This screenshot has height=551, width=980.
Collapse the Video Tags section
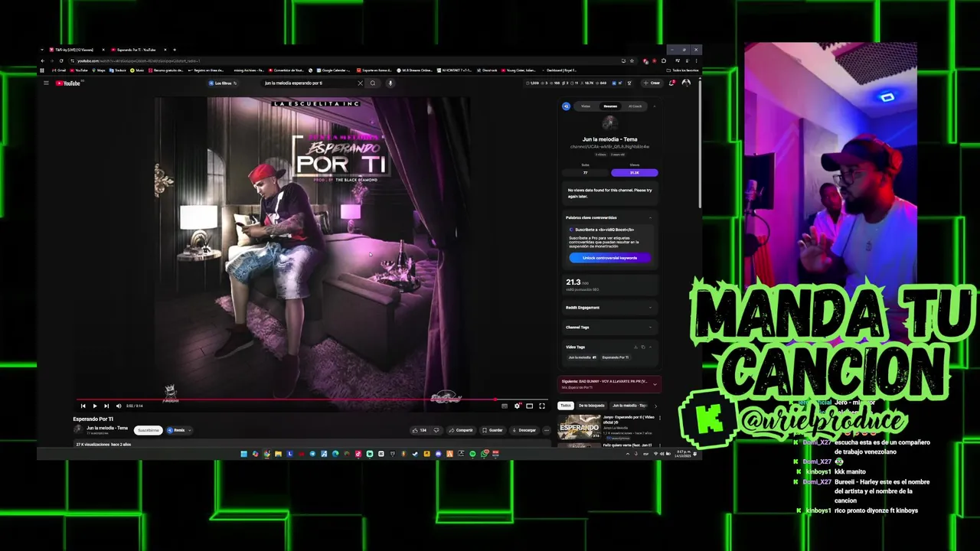650,347
